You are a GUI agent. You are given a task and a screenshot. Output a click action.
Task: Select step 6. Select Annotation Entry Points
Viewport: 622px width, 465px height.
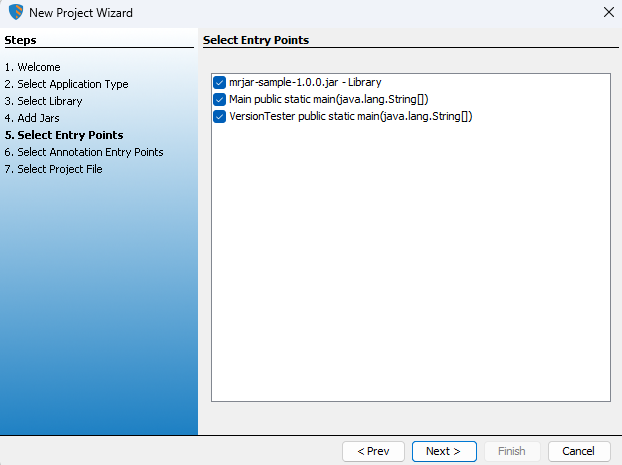pyautogui.click(x=84, y=152)
